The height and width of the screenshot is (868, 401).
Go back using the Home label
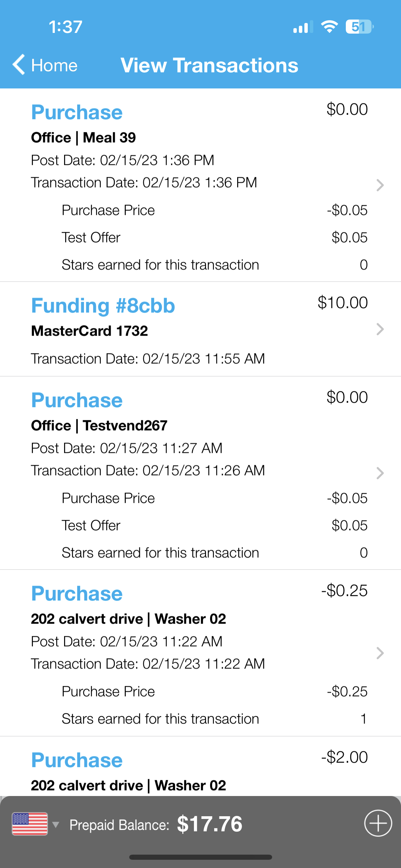tap(54, 65)
